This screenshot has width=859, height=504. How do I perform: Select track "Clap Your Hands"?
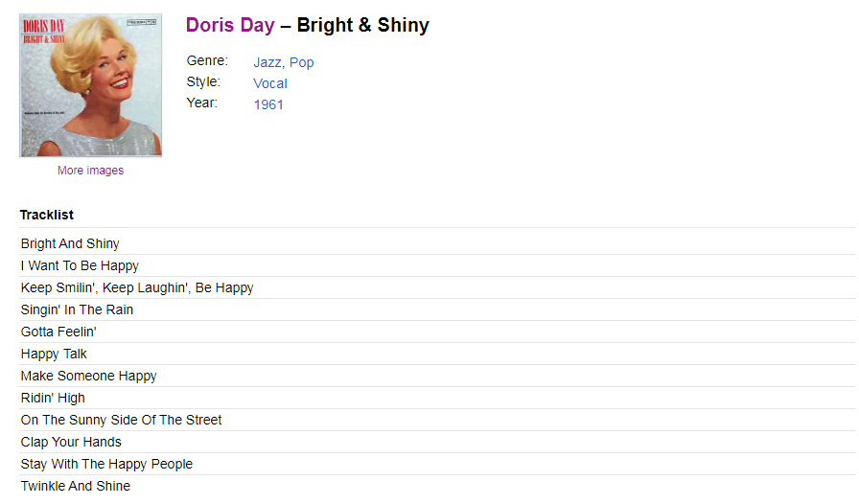(71, 442)
